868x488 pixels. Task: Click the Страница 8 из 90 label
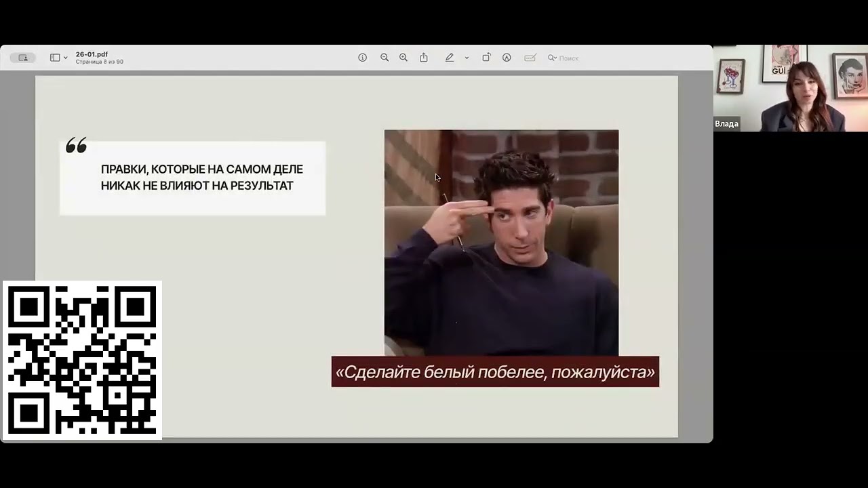[99, 62]
